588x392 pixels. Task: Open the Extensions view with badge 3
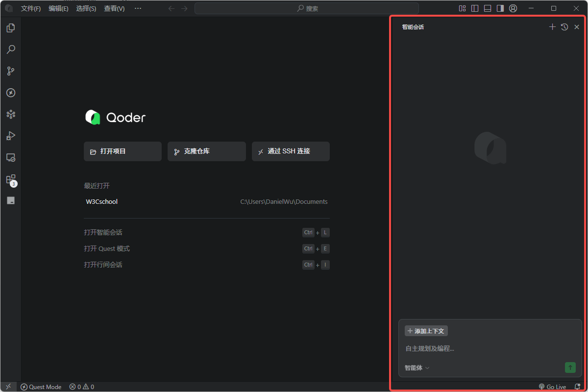pyautogui.click(x=11, y=179)
